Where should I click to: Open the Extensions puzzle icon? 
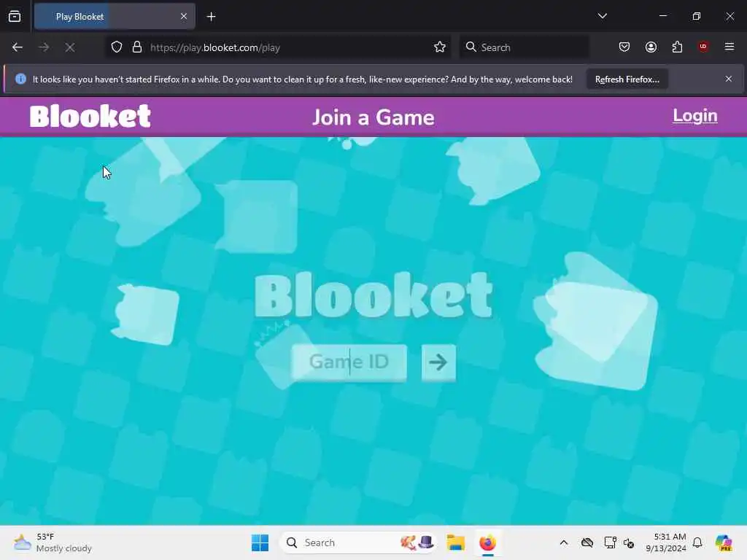click(677, 47)
